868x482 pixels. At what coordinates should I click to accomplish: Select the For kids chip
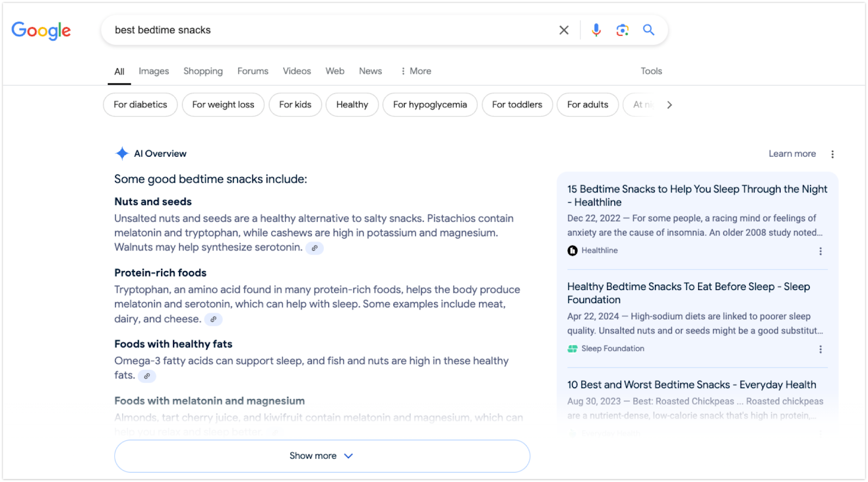[295, 105]
